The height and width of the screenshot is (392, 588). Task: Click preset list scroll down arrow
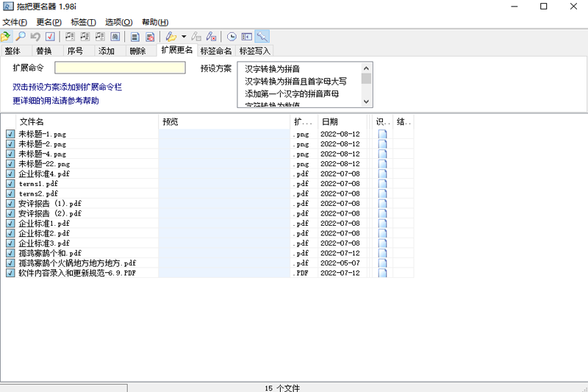coord(366,101)
